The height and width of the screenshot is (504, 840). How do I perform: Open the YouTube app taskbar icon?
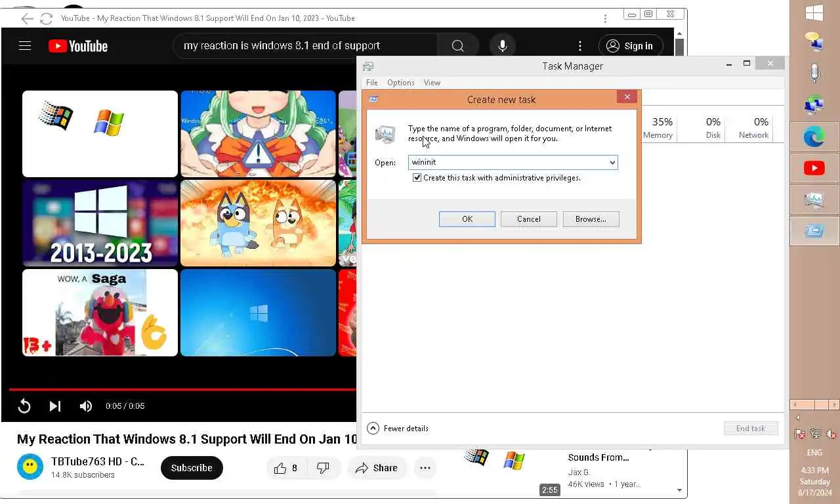[x=814, y=169]
